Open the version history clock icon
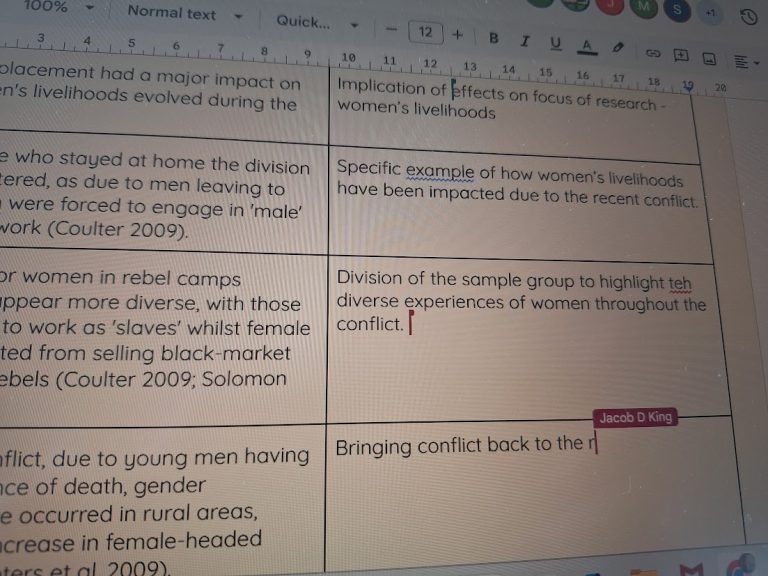Viewport: 768px width, 576px height. pos(748,16)
